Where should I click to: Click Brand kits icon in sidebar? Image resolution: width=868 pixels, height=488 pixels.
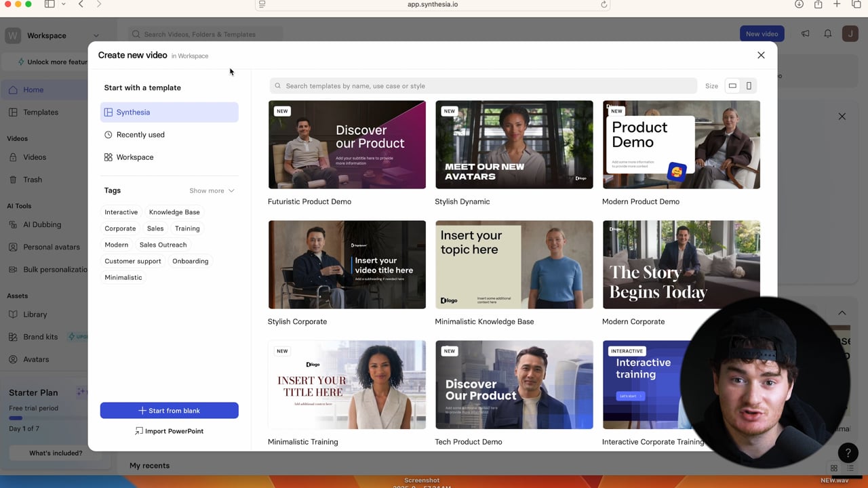click(13, 337)
